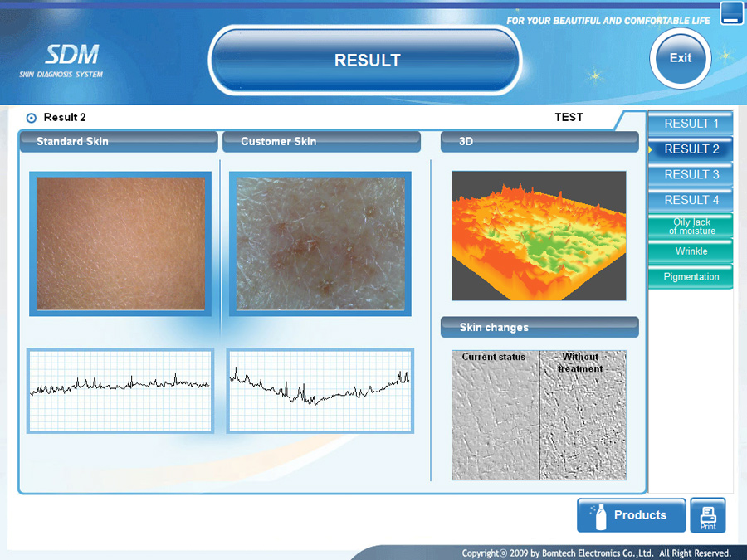This screenshot has height=560, width=747.
Task: Click the 3D skin surface rendering
Action: tap(539, 236)
